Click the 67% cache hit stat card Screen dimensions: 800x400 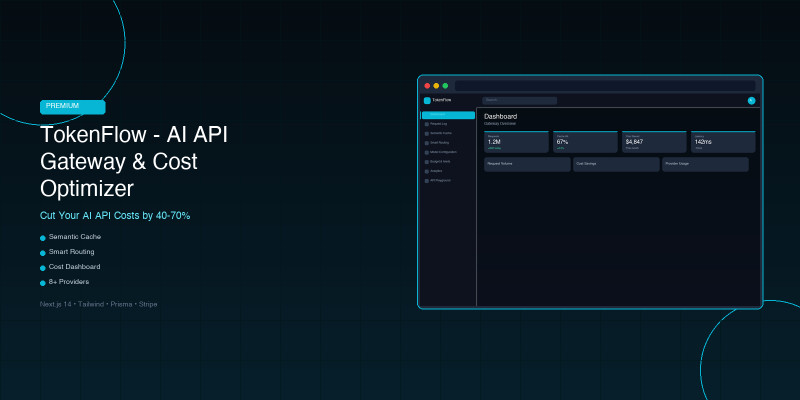[x=585, y=142]
